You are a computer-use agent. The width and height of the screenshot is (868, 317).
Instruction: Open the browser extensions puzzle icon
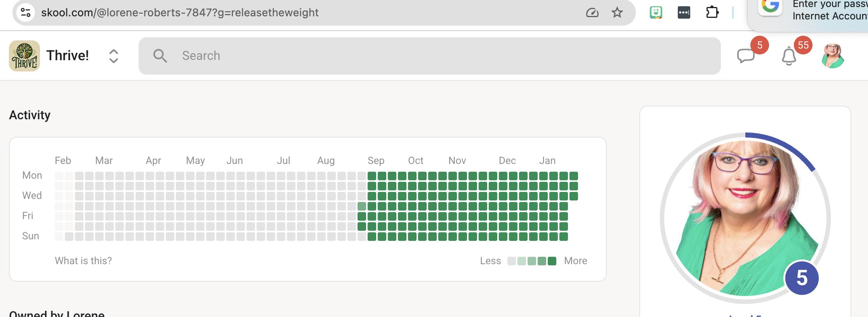coord(712,12)
